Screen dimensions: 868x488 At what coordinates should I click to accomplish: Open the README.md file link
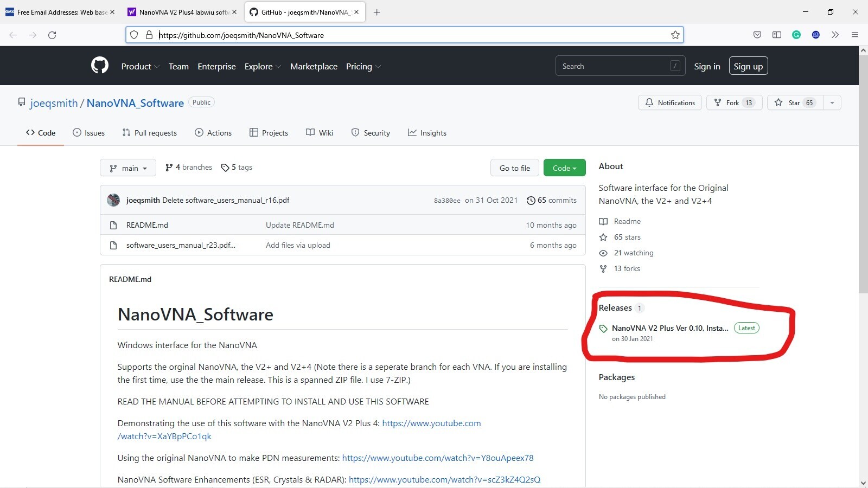tap(147, 225)
